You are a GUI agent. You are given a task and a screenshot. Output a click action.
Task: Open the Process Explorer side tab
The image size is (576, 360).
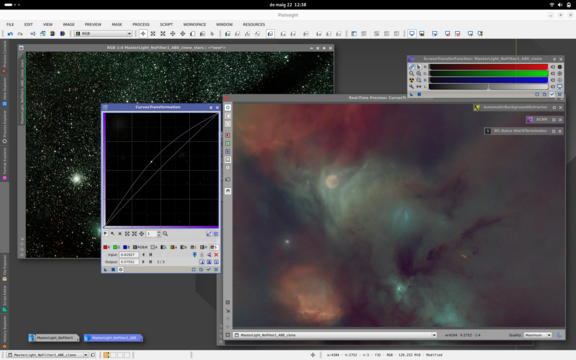(4, 126)
